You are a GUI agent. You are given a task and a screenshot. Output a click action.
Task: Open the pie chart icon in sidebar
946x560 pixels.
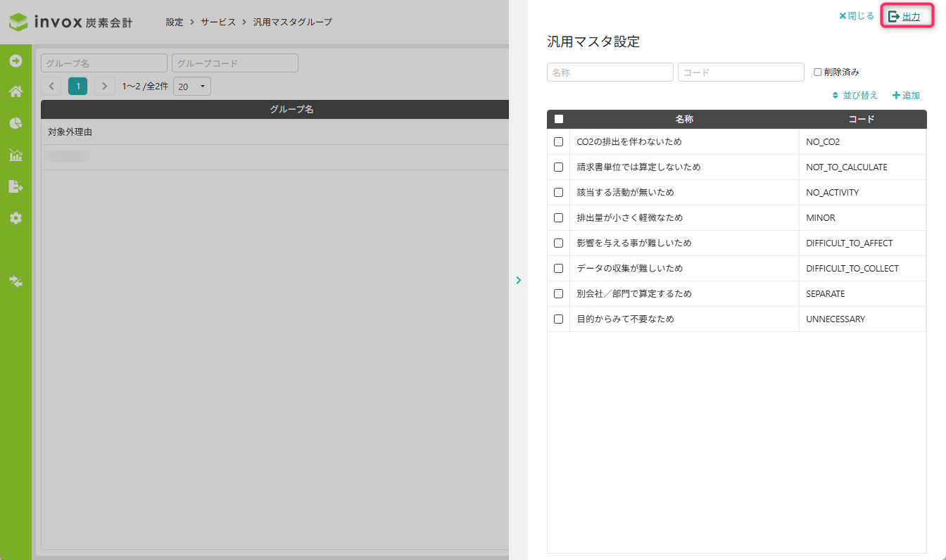tap(15, 123)
